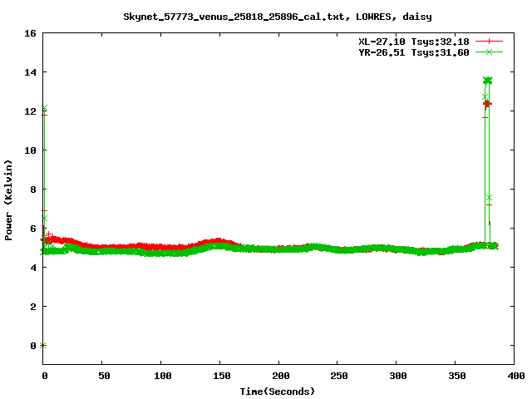Click the x-axis tick label 100
Screen dimensions: 532x399
pos(163,376)
